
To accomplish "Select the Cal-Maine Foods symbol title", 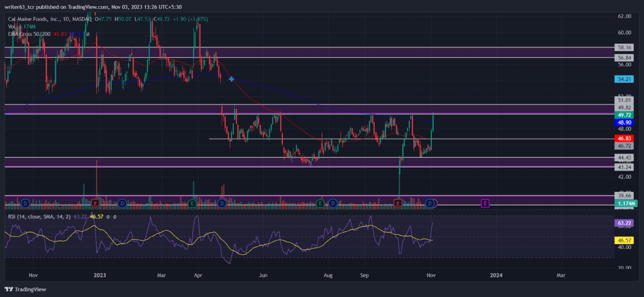I will point(49,19).
